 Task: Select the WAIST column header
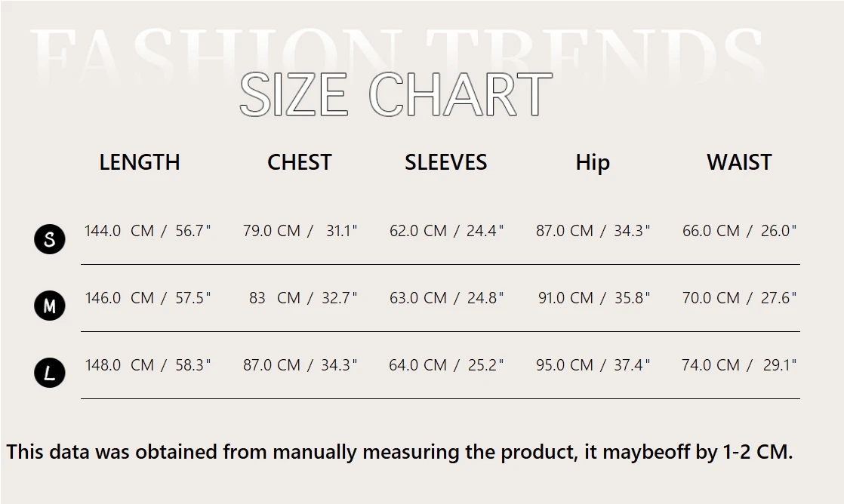pyautogui.click(x=739, y=162)
